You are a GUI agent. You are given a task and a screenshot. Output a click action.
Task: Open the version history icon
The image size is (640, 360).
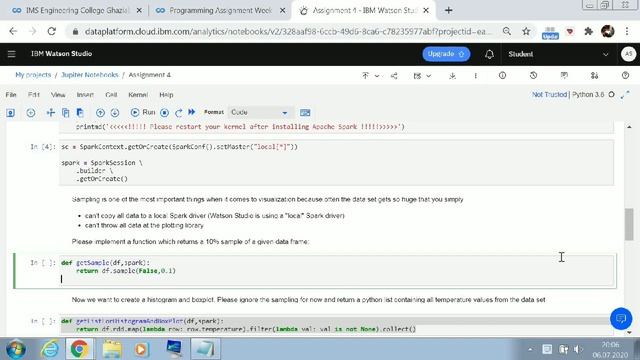tap(533, 76)
